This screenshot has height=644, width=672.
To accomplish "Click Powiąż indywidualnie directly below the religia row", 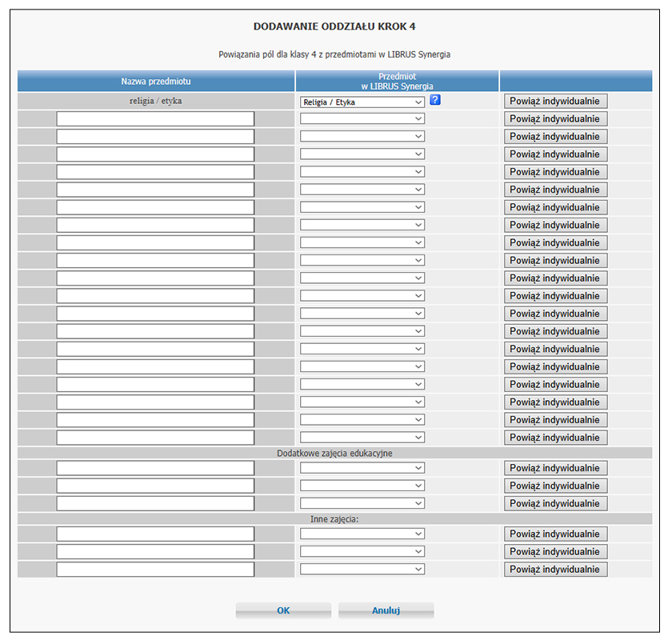I will click(x=555, y=119).
